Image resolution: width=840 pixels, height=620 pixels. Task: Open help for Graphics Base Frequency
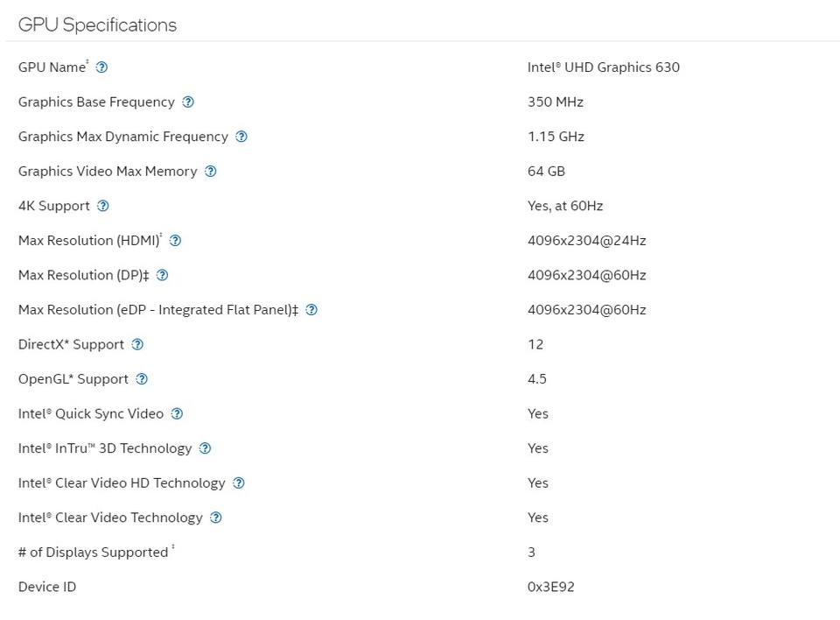[x=188, y=102]
